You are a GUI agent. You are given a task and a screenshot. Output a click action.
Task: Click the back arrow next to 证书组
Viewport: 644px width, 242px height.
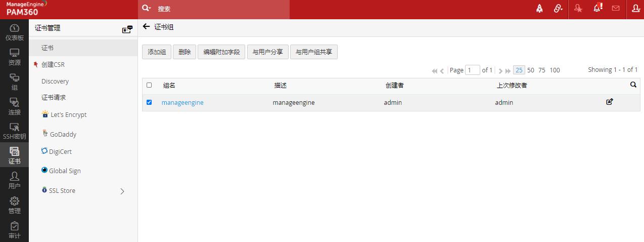147,26
